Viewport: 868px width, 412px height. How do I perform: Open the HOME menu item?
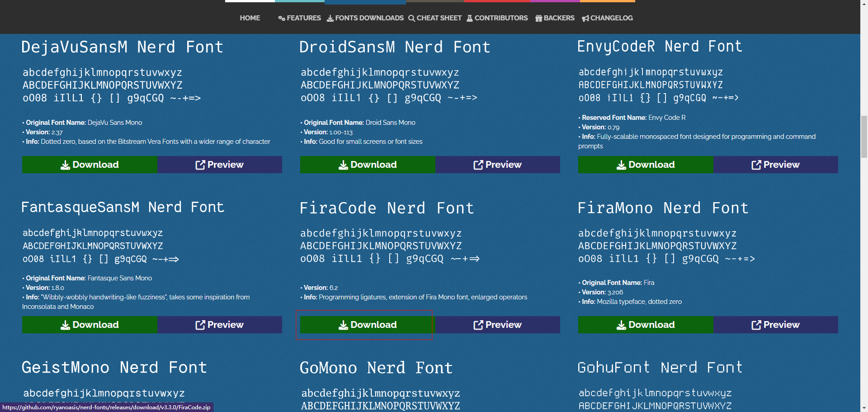pos(250,18)
